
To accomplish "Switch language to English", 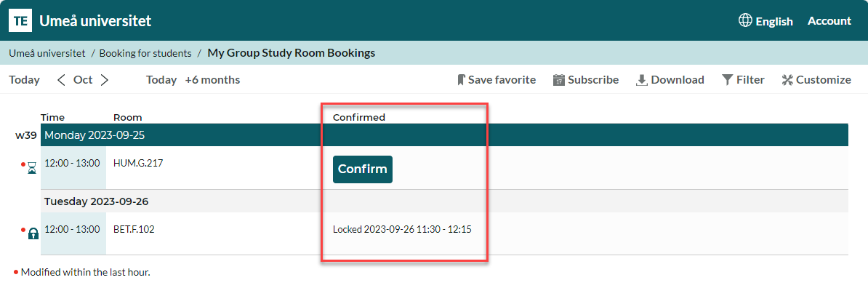I will [x=774, y=22].
